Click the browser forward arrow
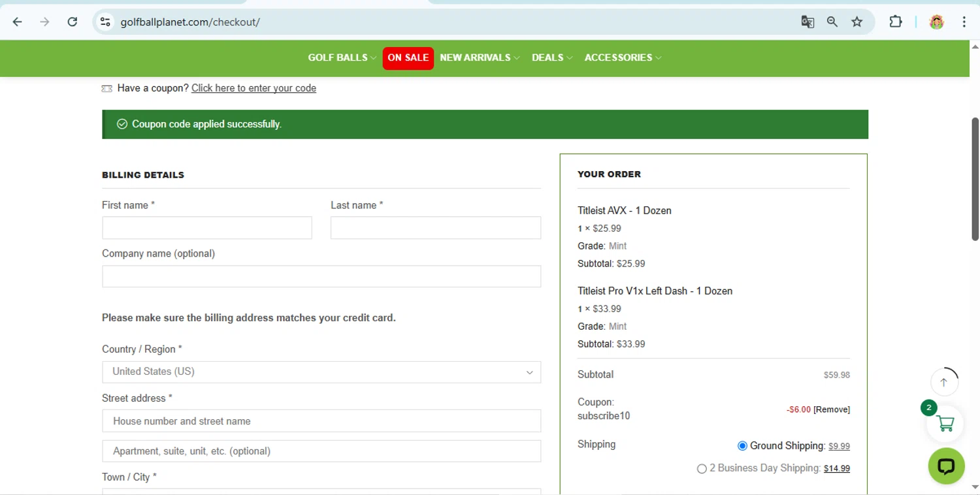The width and height of the screenshot is (980, 495). pos(45,22)
